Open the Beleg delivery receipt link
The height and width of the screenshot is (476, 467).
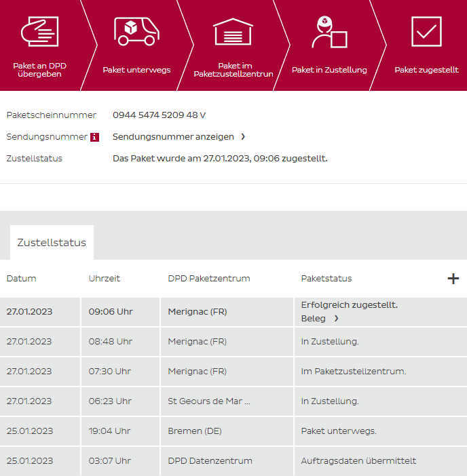[x=319, y=319]
